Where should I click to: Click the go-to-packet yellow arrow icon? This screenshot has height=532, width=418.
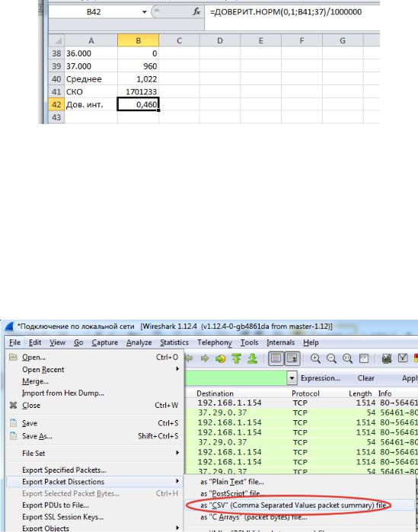tap(221, 358)
